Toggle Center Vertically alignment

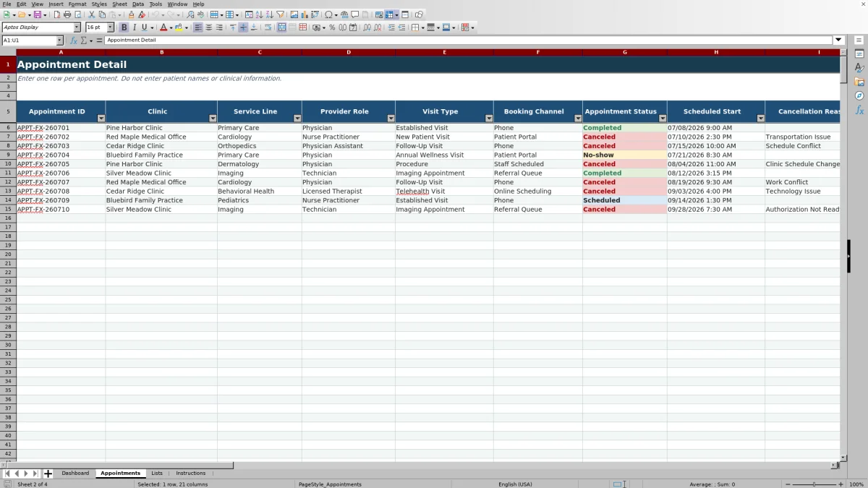point(243,27)
